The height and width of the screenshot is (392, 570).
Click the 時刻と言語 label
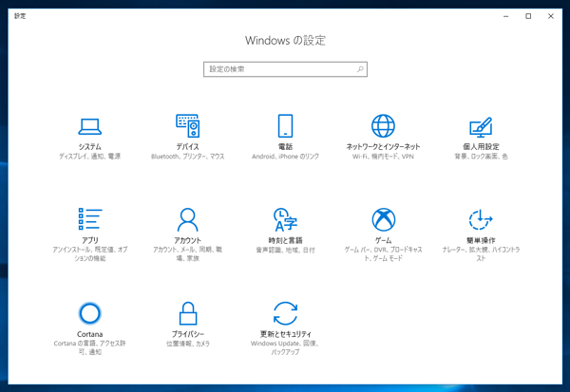[x=285, y=240]
